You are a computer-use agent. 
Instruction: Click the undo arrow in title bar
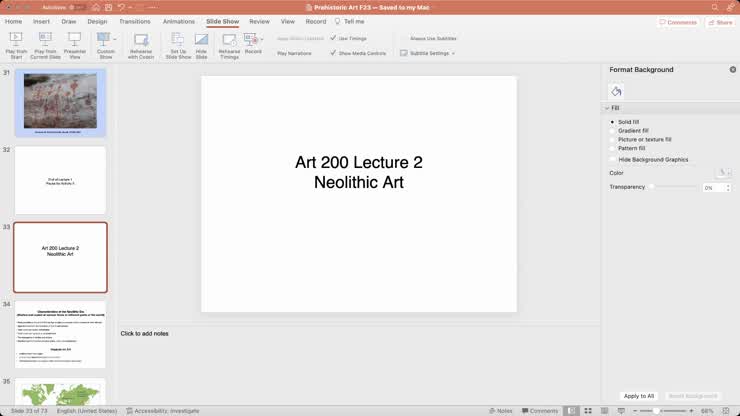click(x=121, y=8)
